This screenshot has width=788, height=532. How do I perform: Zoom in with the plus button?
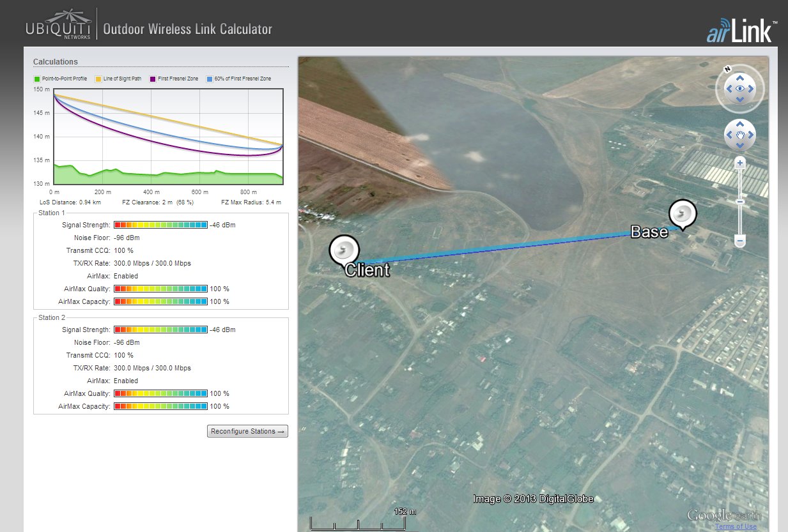(740, 163)
